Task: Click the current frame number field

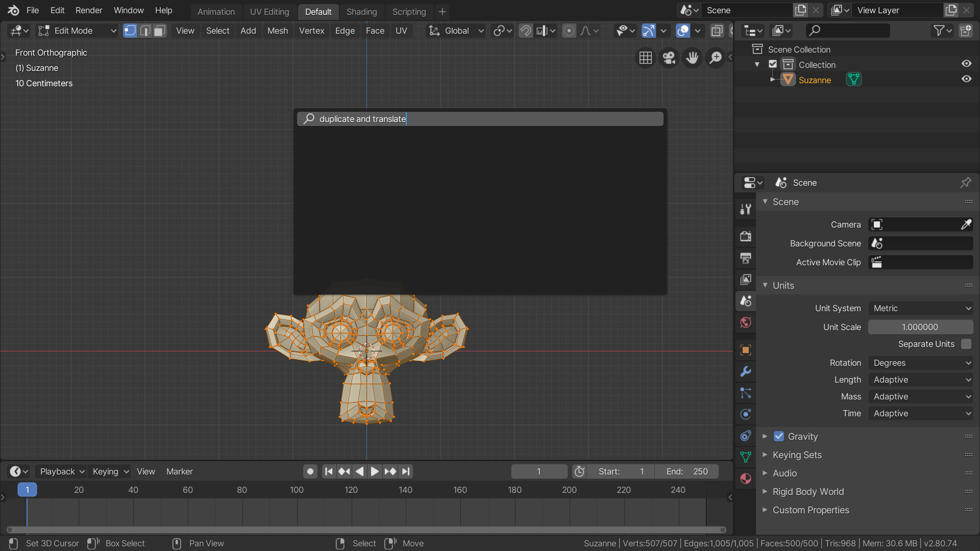Action: click(x=539, y=471)
